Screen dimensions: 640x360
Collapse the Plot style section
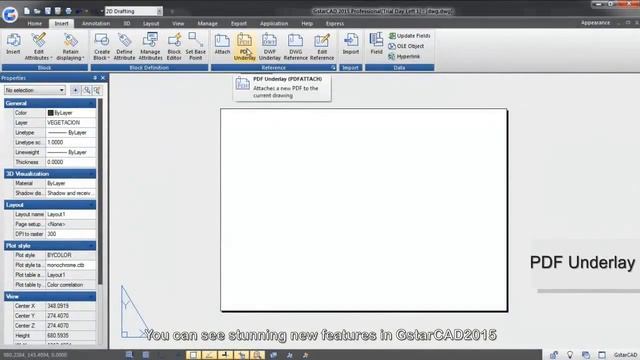[91, 246]
